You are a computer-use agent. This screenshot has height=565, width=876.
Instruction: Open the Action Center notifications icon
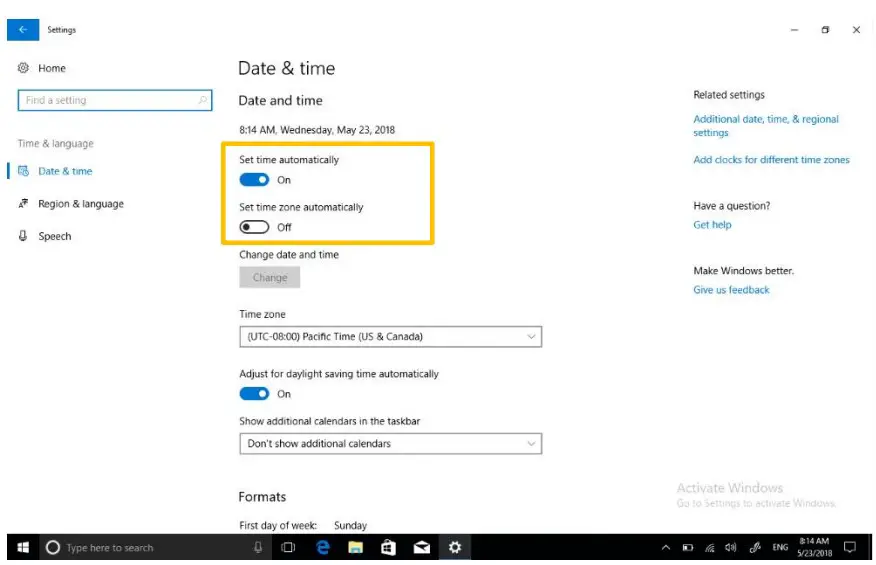(x=850, y=548)
